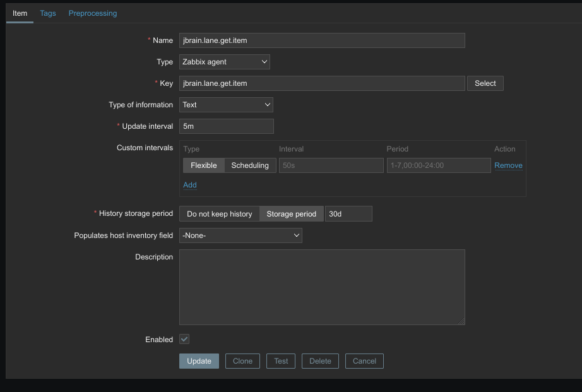
Task: Select Do not keep history option
Action: (219, 214)
